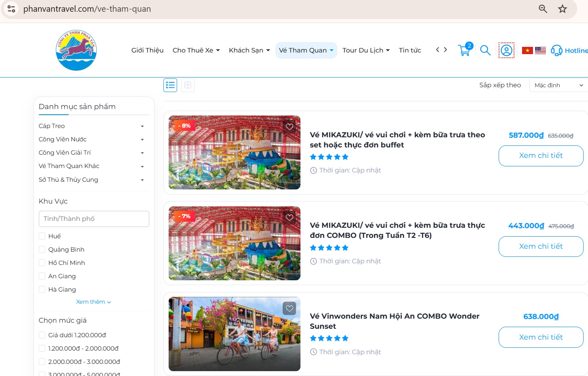This screenshot has width=588, height=376.
Task: Tick the Hồ Chí Minh checkbox
Action: [42, 263]
